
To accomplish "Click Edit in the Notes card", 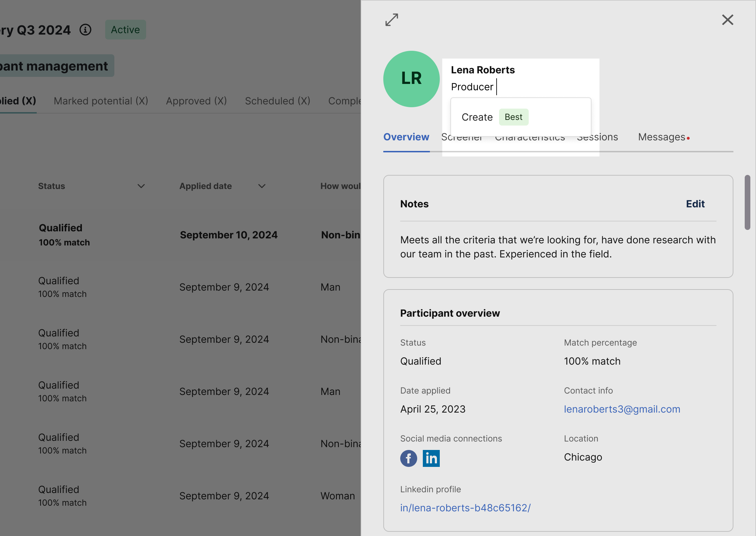I will (x=695, y=204).
